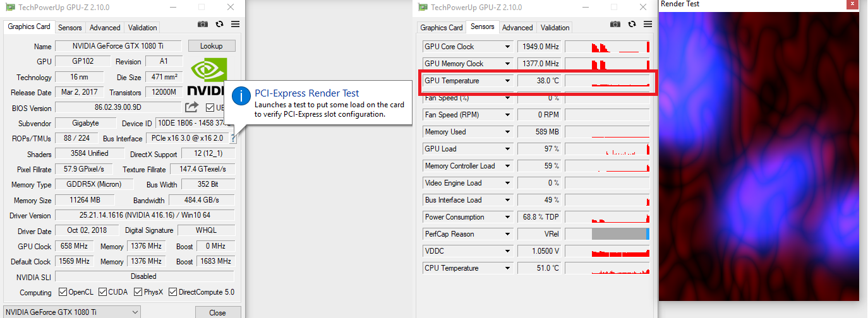Image resolution: width=868 pixels, height=318 pixels.
Task: Open the NVIDIA GeForce GTX 1080 Ti GPU selector
Action: [72, 312]
